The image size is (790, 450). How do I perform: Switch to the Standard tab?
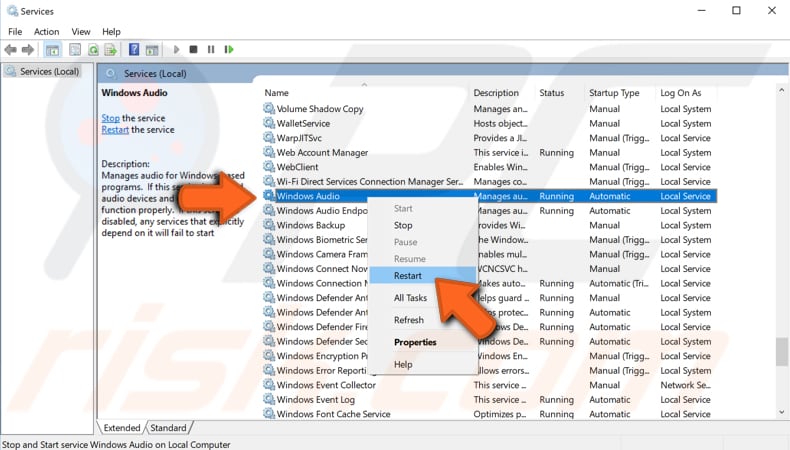pos(168,428)
